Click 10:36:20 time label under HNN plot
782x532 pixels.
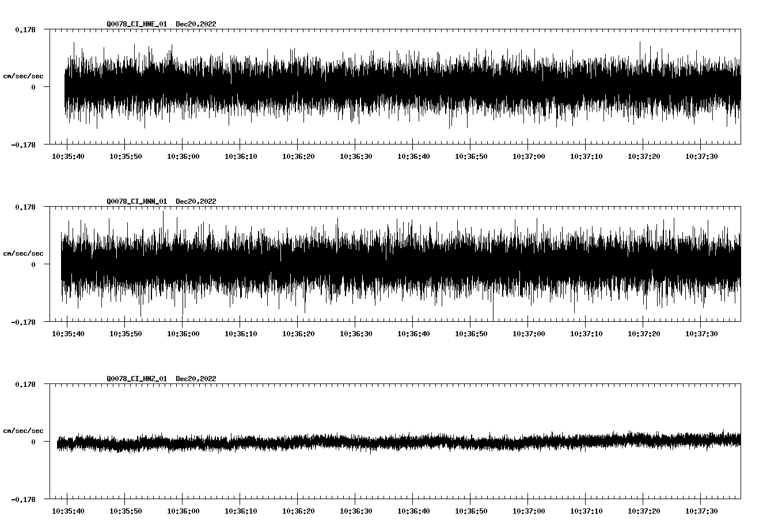pos(298,334)
